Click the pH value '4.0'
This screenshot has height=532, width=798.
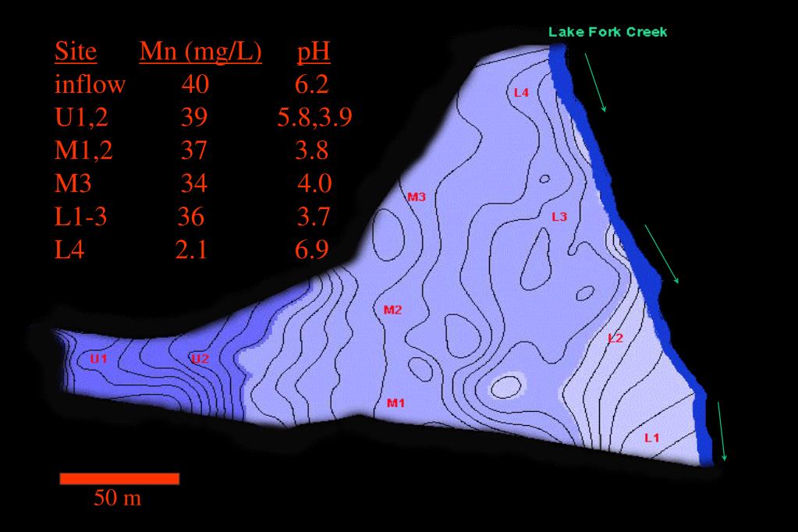pyautogui.click(x=314, y=183)
